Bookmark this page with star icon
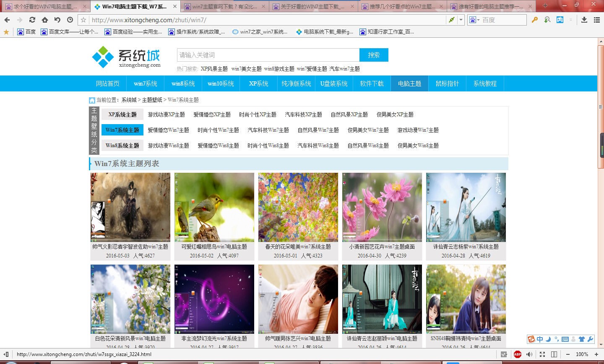This screenshot has height=364, width=604. [x=83, y=20]
